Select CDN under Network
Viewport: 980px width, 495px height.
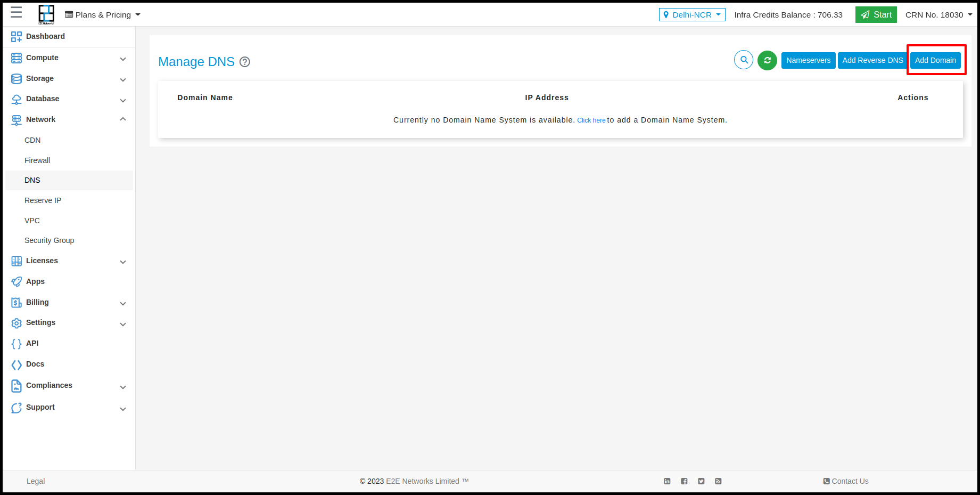pos(32,140)
